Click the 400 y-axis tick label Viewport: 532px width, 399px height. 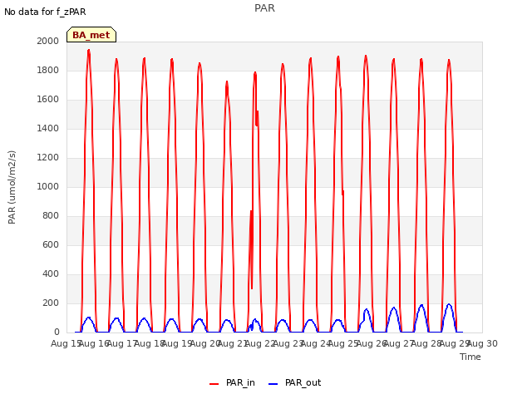51,273
